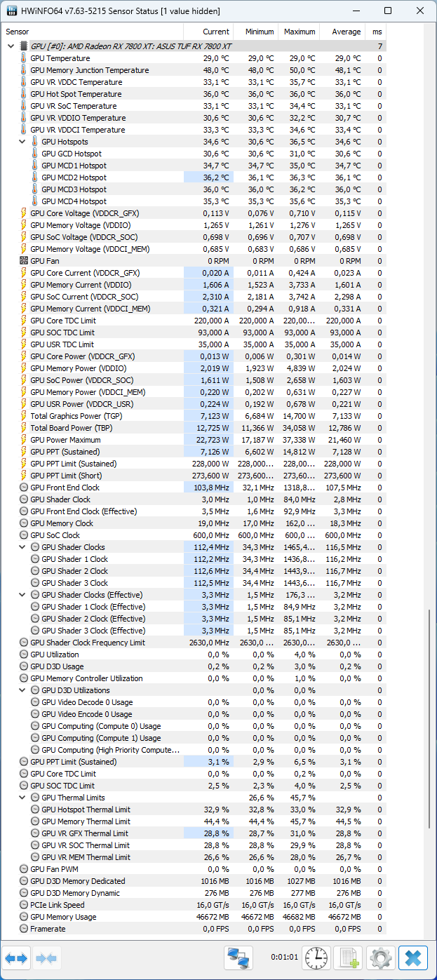Click the HWiNFO64 title bar app icon
The width and height of the screenshot is (437, 980).
pos(13,11)
